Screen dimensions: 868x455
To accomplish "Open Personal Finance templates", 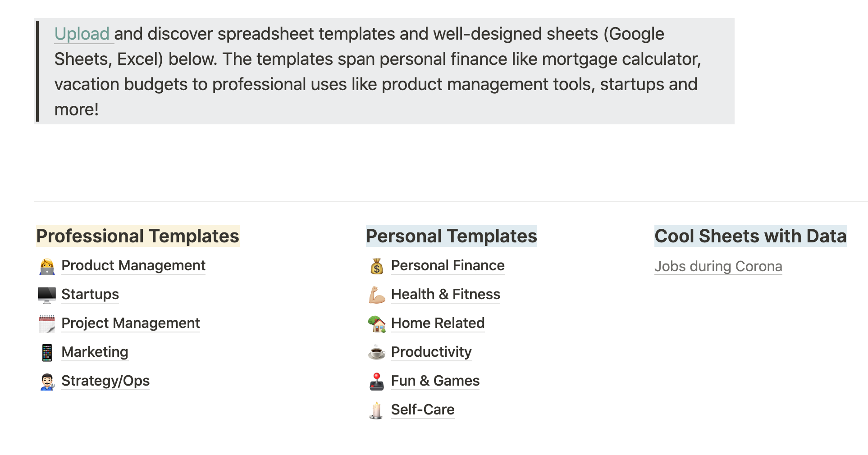I will 448,266.
